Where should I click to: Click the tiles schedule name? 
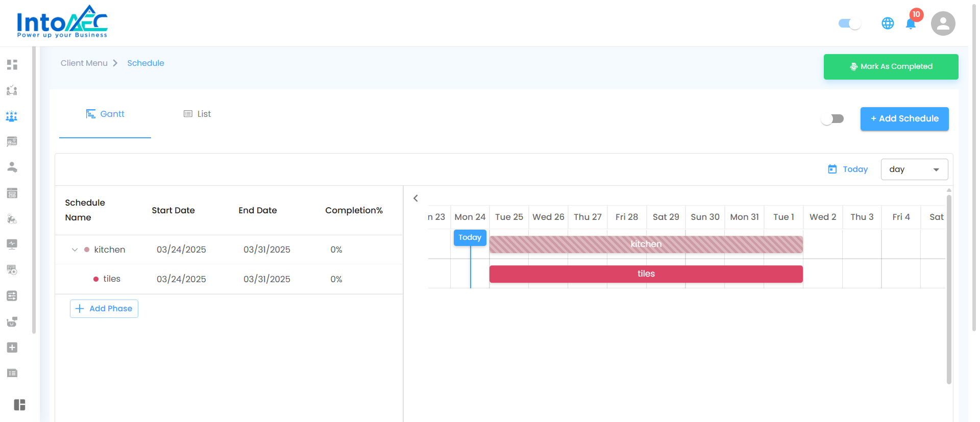click(112, 279)
